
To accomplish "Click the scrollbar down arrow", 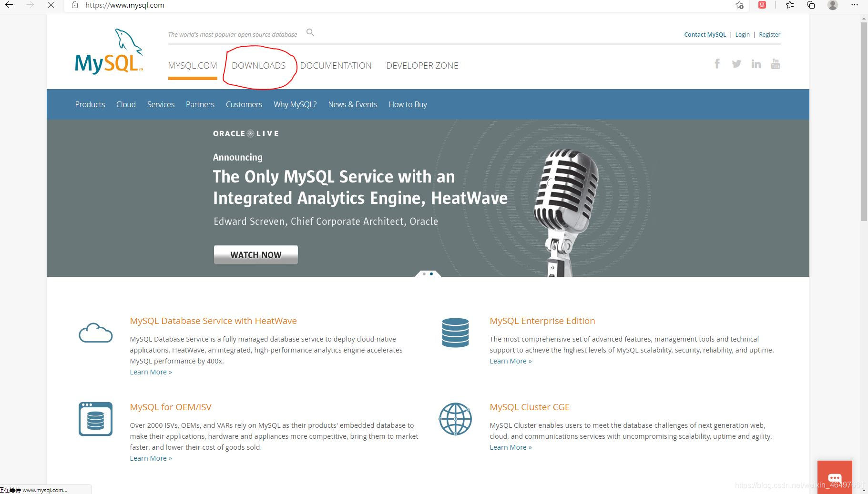I will coord(864,490).
